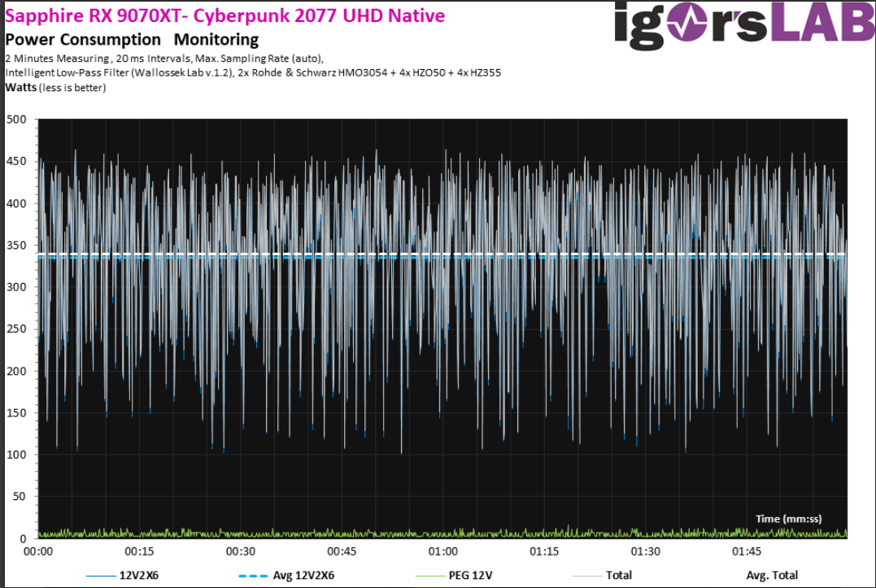Click the 12V2X6 legend entry

[122, 575]
